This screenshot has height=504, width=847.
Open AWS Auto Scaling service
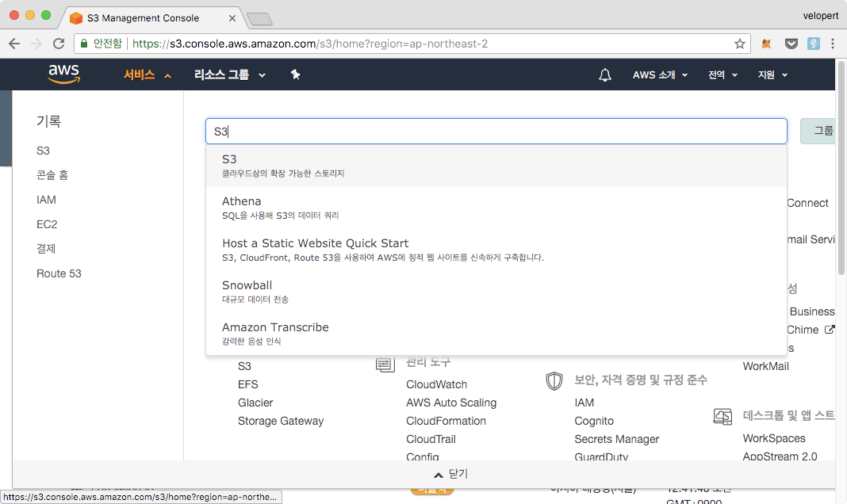[451, 403]
